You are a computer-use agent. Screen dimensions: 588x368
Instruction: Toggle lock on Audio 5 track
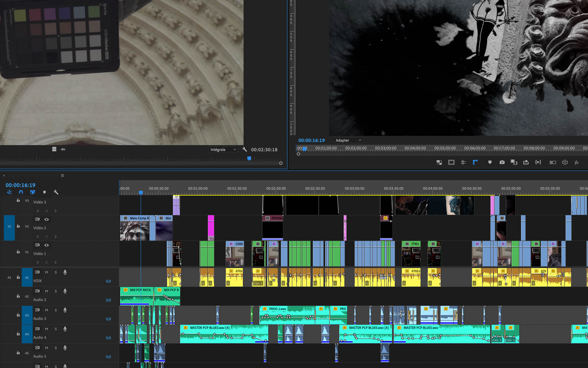click(x=18, y=353)
